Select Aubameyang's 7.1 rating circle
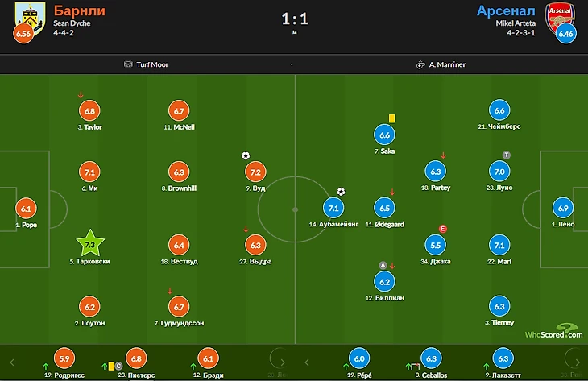This screenshot has height=381, width=588. 333,208
